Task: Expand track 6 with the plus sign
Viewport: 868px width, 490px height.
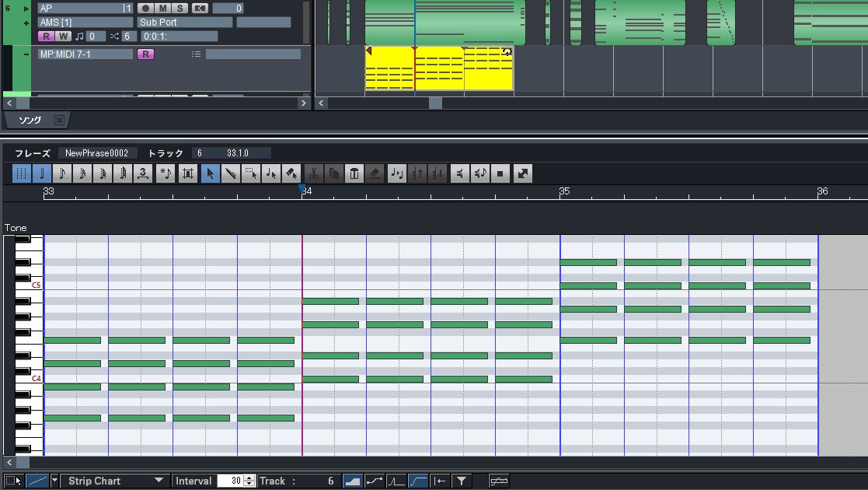Action: (x=26, y=23)
